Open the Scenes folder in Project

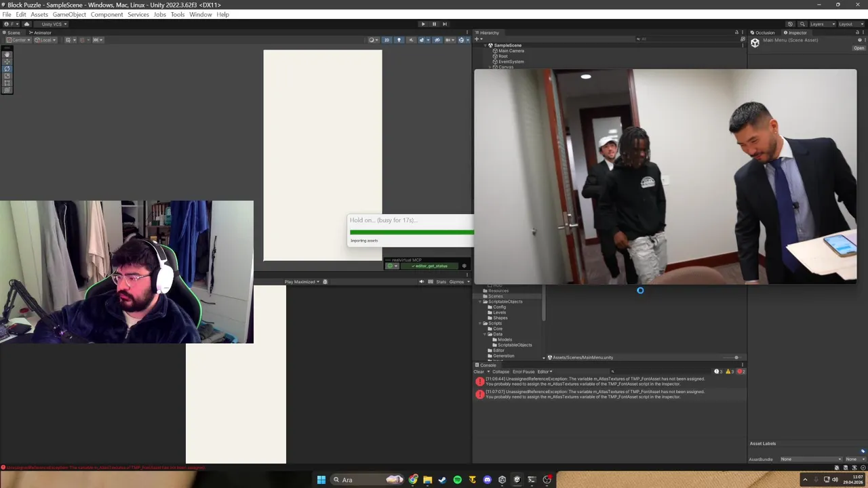pyautogui.click(x=496, y=296)
